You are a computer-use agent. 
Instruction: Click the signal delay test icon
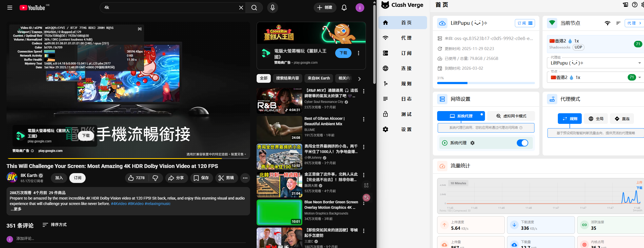(x=607, y=23)
